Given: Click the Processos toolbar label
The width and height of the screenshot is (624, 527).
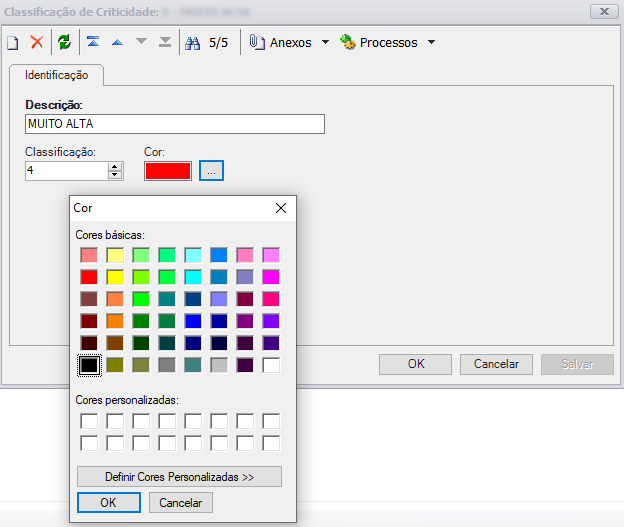Looking at the screenshot, I should (388, 43).
